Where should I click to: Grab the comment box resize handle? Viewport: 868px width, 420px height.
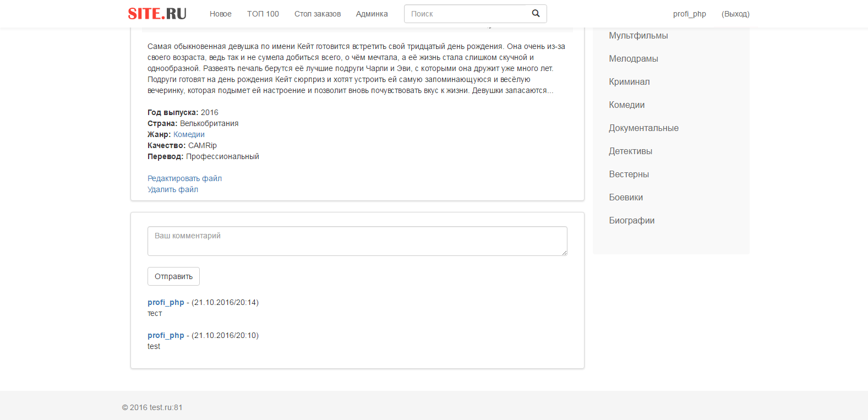point(564,253)
